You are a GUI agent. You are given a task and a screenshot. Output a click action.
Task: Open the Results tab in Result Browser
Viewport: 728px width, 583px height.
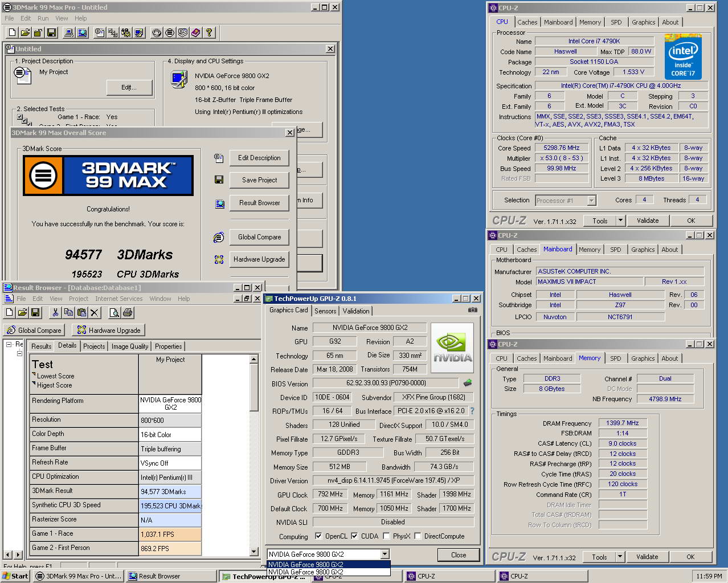click(41, 346)
